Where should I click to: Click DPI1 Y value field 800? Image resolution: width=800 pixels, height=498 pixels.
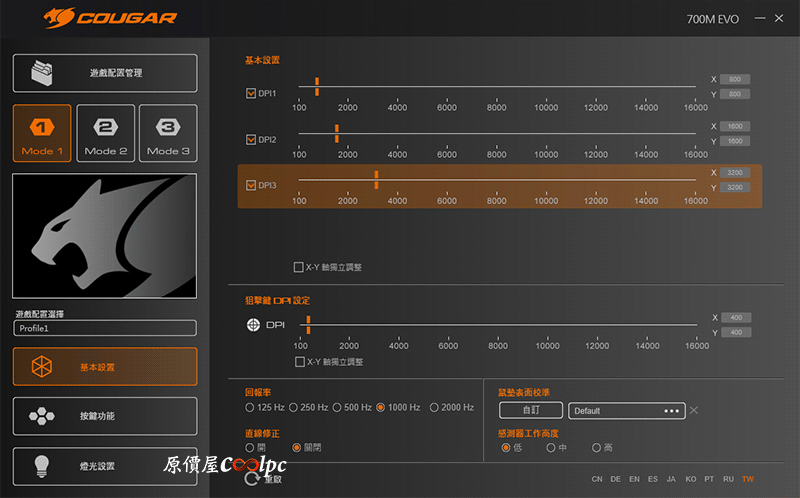[735, 94]
